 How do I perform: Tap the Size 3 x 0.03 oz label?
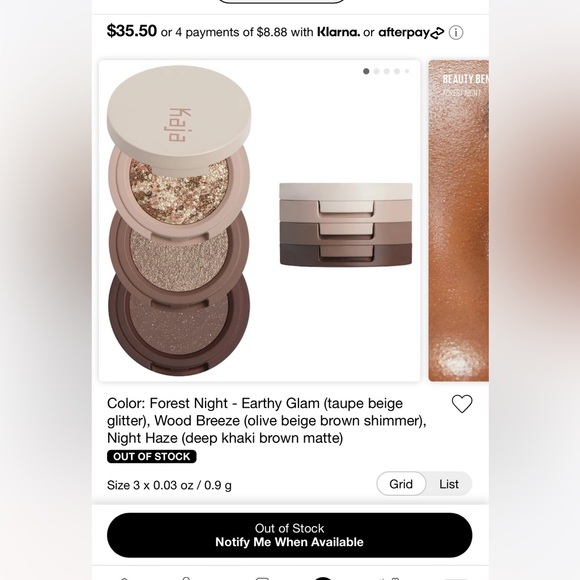(169, 485)
